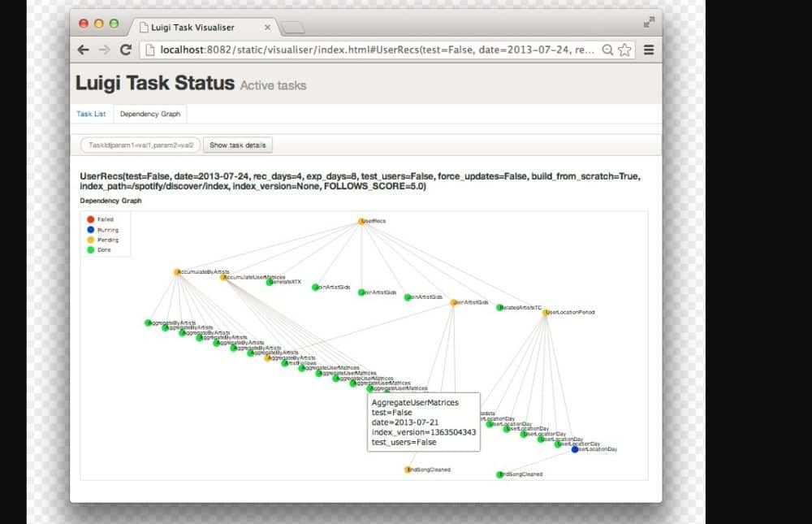Click the blue running UserLocationDay node

[575, 449]
